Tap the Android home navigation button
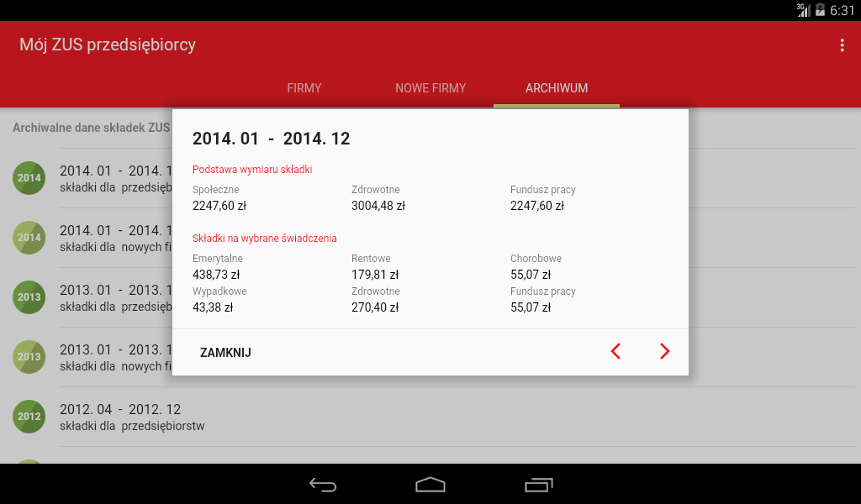Image resolution: width=861 pixels, height=504 pixels. point(430,485)
